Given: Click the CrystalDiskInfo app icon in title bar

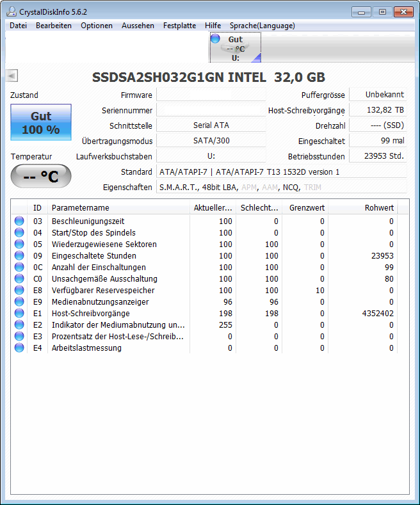Looking at the screenshot, I should click(x=12, y=12).
